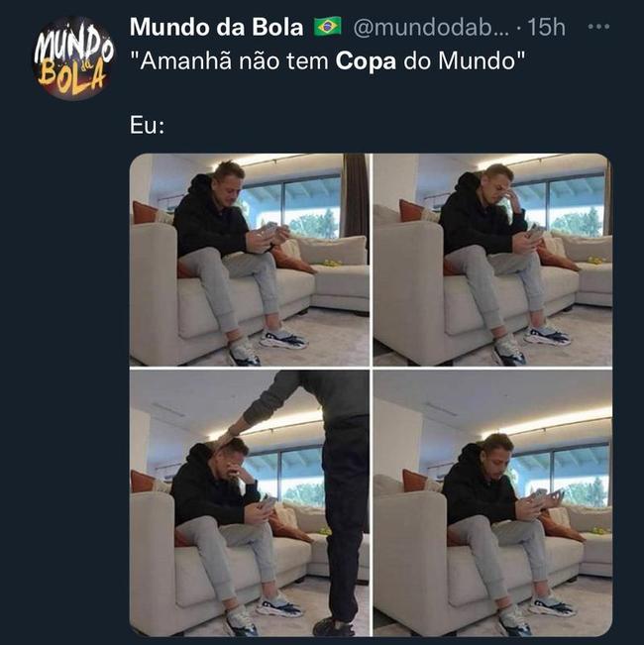Click the orange pillow in top-left photo
Image resolution: width=644 pixels, height=645 pixels.
click(144, 212)
